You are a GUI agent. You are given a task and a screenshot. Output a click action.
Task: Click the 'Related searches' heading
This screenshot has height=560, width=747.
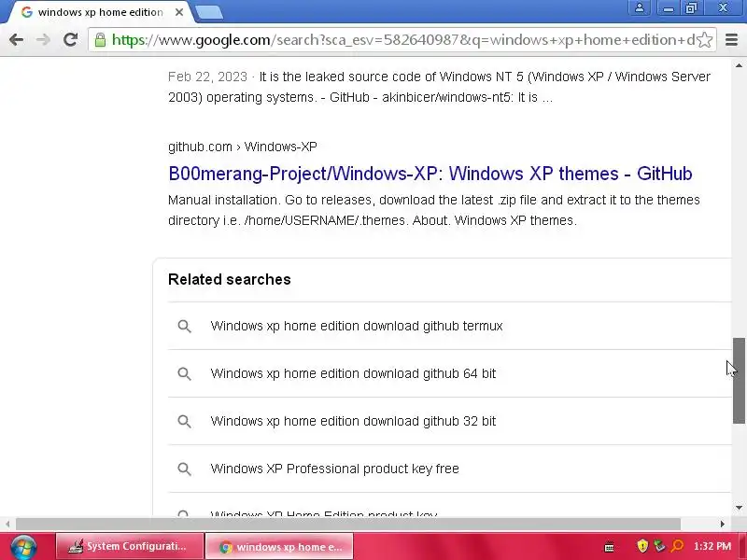click(x=230, y=279)
